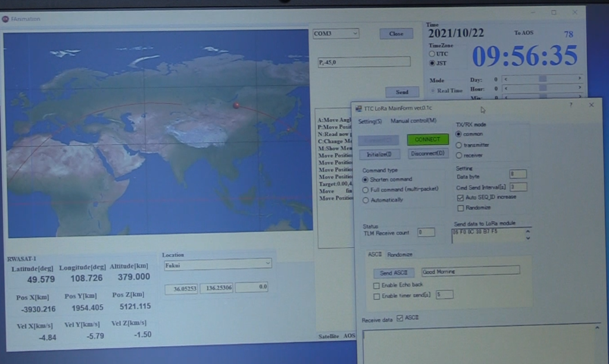The height and width of the screenshot is (364, 609).
Task: Click the FAnimation app icon in title bar
Action: tap(5, 18)
